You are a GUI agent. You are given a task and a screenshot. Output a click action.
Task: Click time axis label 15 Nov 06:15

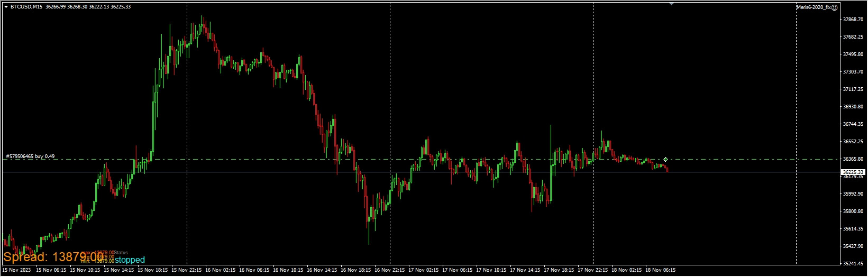51,270
